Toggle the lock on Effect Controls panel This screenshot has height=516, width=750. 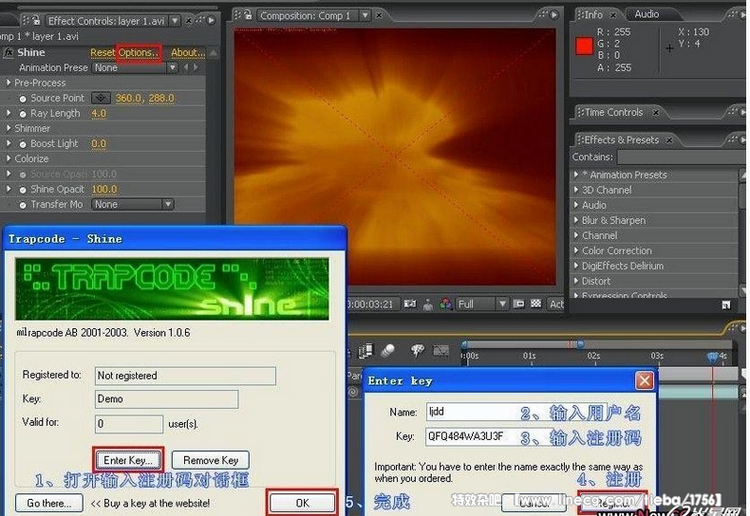[x=36, y=20]
